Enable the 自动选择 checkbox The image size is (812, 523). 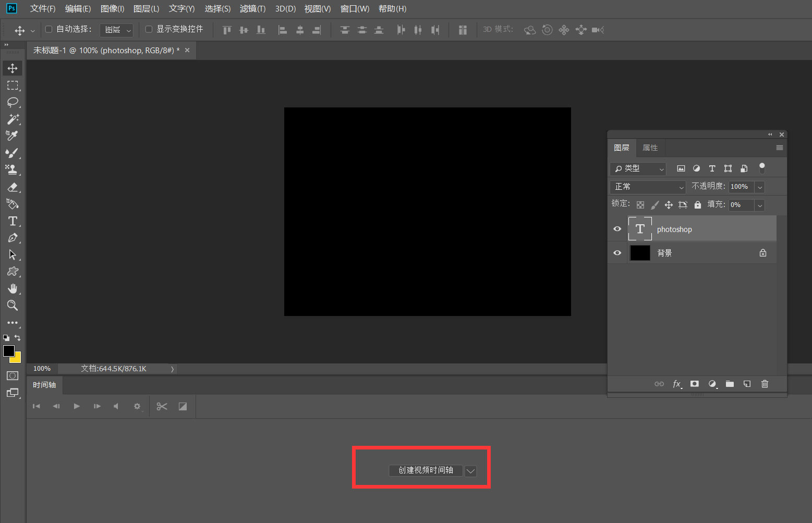(x=49, y=29)
